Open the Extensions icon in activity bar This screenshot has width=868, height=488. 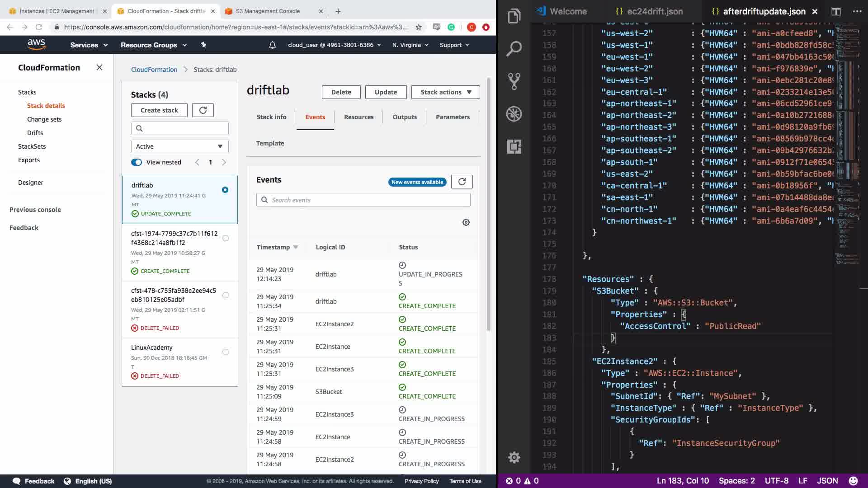pyautogui.click(x=514, y=146)
